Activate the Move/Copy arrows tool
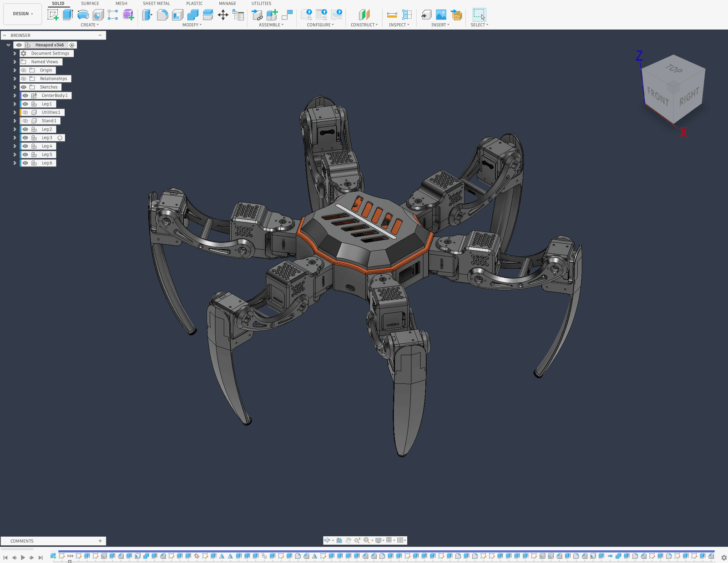 tap(223, 15)
